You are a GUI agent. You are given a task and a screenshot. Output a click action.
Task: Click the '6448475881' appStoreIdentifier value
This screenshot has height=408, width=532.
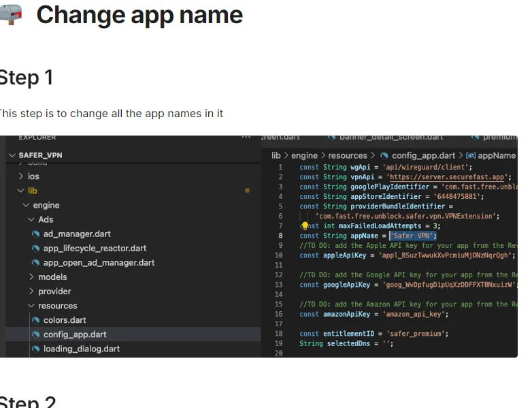456,196
